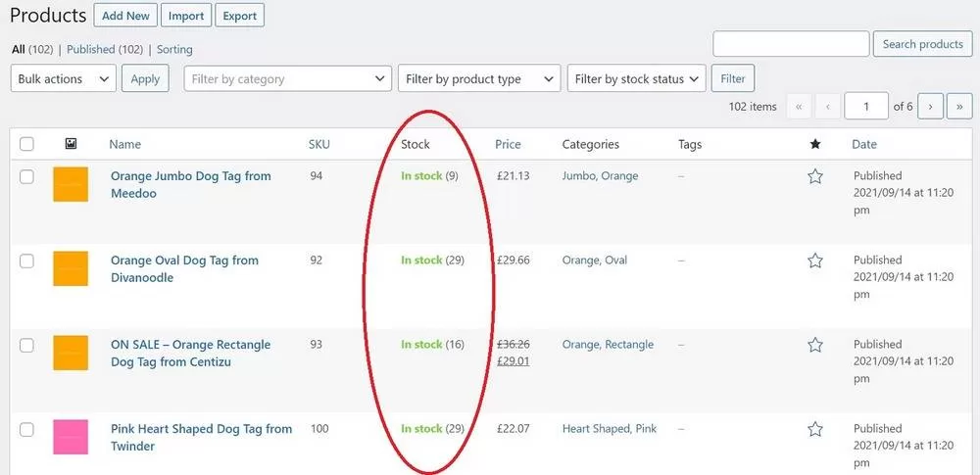Select the Orange Jumbo Dog Tag row checkbox

26,176
